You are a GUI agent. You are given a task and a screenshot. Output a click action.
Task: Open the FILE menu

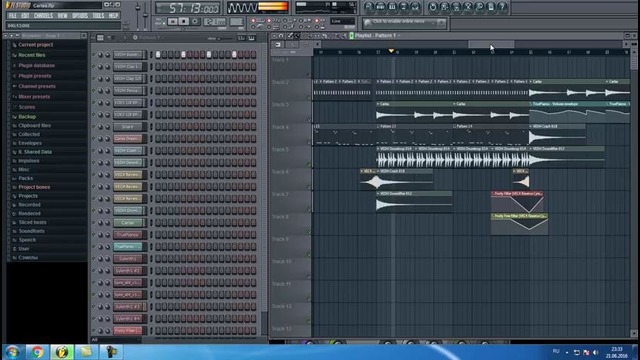tap(13, 16)
